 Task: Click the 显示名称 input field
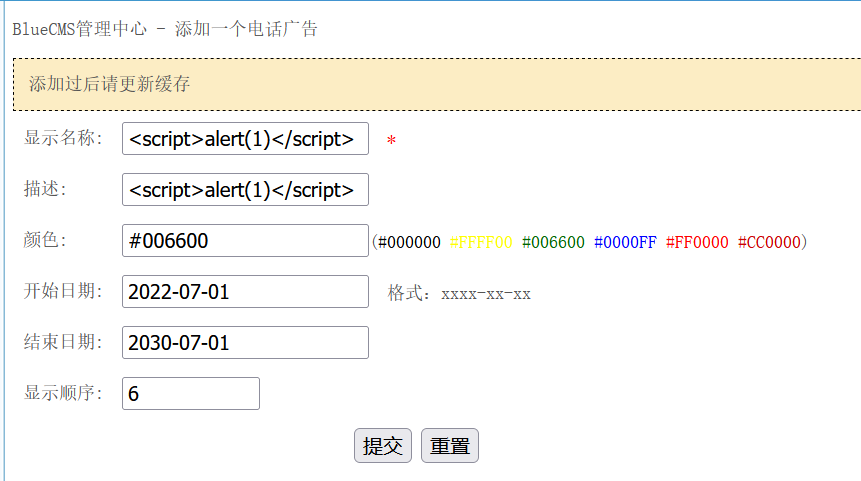point(245,139)
